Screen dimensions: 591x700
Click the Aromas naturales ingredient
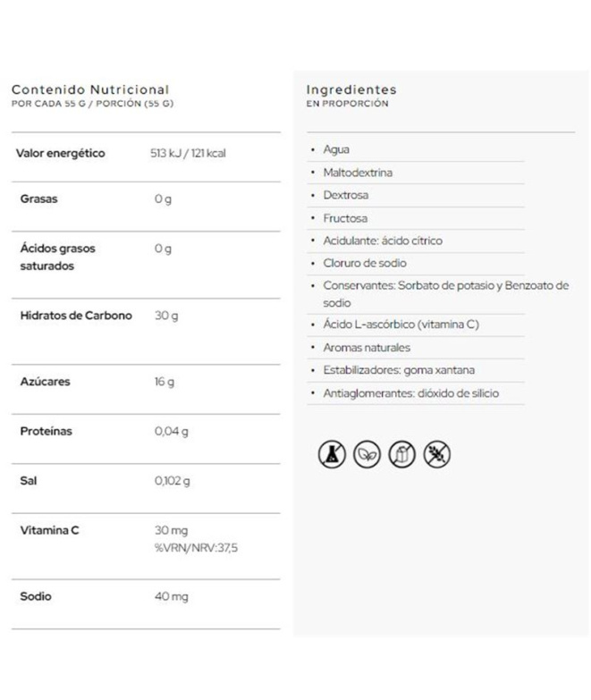(366, 348)
